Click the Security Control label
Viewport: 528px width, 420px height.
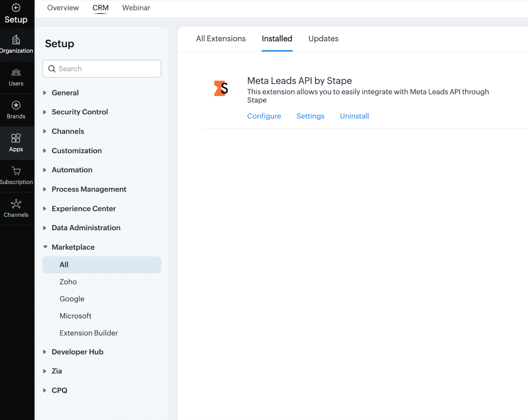pyautogui.click(x=80, y=112)
